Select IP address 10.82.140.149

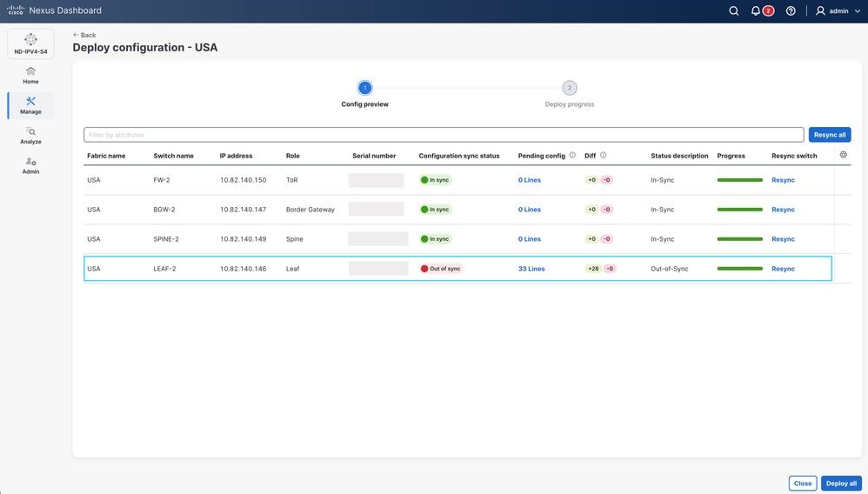tap(243, 239)
